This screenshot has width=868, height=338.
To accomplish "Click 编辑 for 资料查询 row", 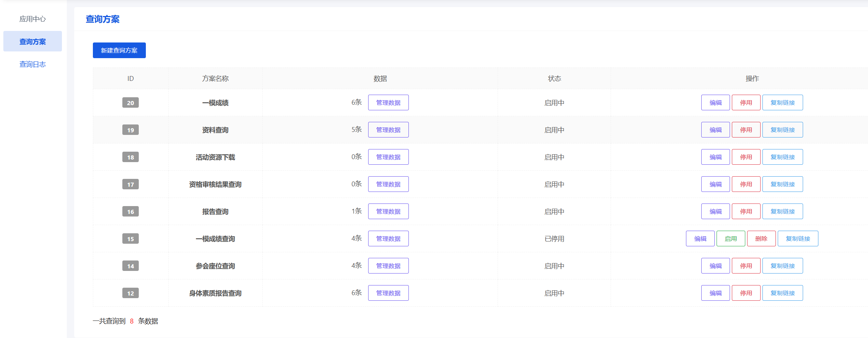I will pyautogui.click(x=715, y=130).
